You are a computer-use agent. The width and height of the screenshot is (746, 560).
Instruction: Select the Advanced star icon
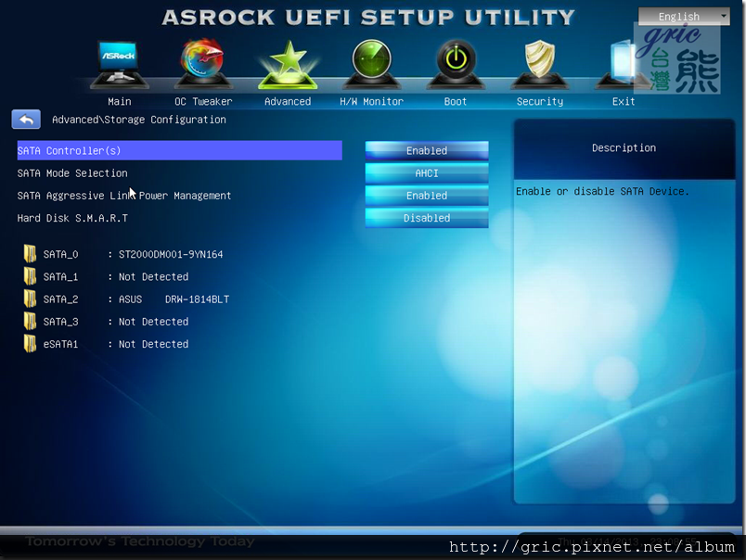[288, 65]
